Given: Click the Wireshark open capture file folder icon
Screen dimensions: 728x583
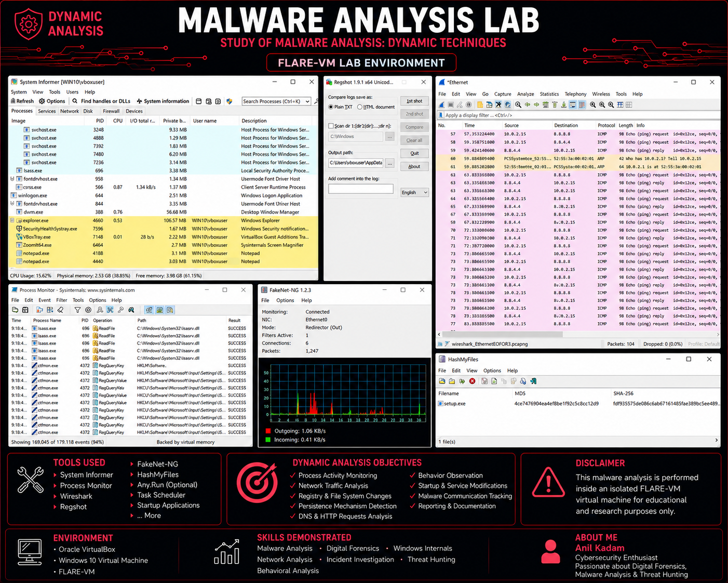Looking at the screenshot, I should click(480, 105).
